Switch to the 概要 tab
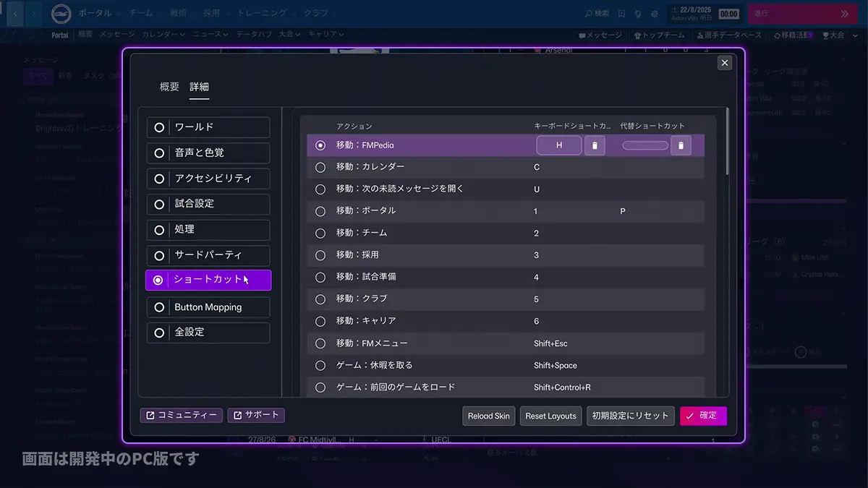The width and height of the screenshot is (868, 488). pyautogui.click(x=169, y=87)
